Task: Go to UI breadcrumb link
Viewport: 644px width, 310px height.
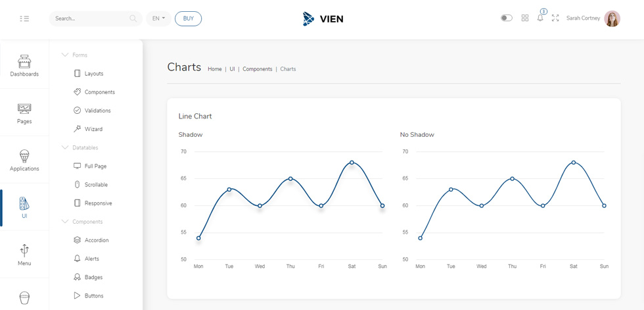Action: point(232,69)
